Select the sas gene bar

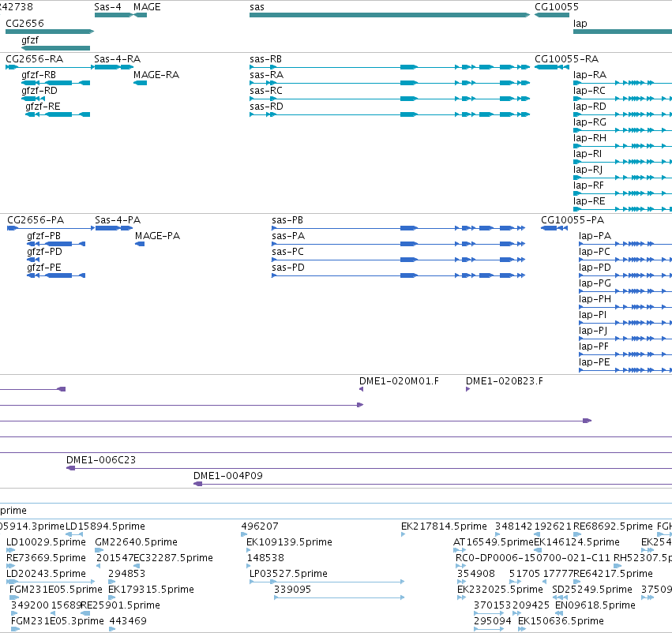click(389, 15)
